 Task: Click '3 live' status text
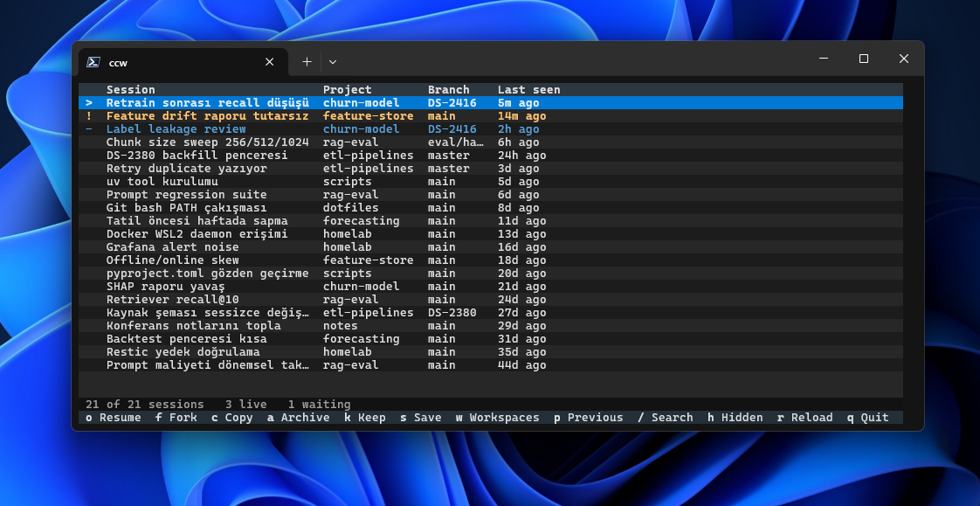point(245,404)
